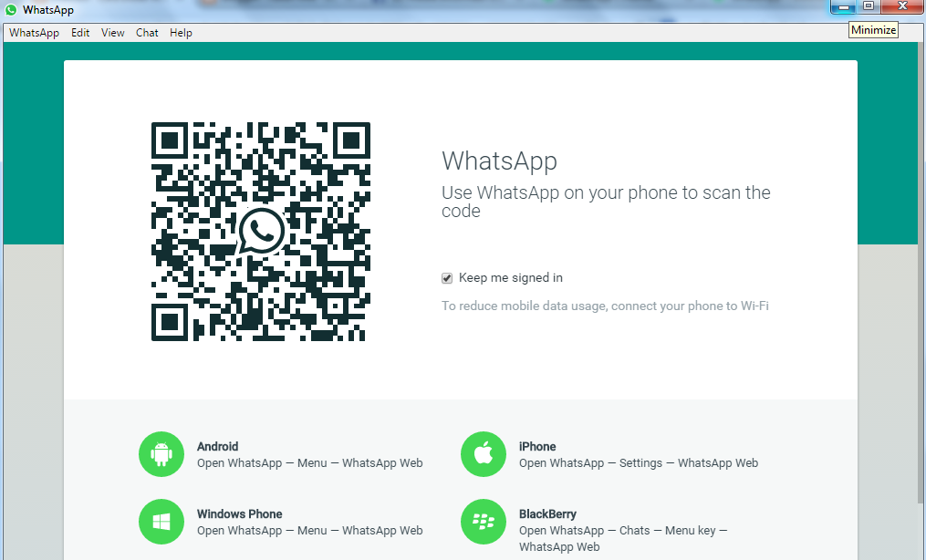Click 'Use WhatsApp on your phone' text

(606, 202)
